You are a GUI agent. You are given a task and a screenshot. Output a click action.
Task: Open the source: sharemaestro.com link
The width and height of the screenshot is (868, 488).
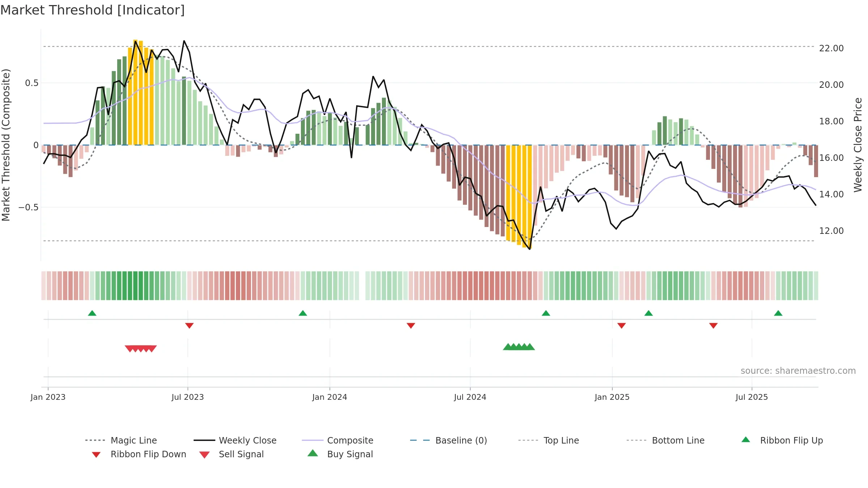tap(798, 371)
